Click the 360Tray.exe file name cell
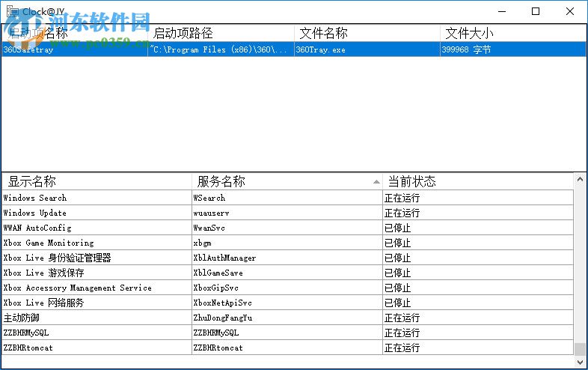This screenshot has height=370, width=588. 367,49
